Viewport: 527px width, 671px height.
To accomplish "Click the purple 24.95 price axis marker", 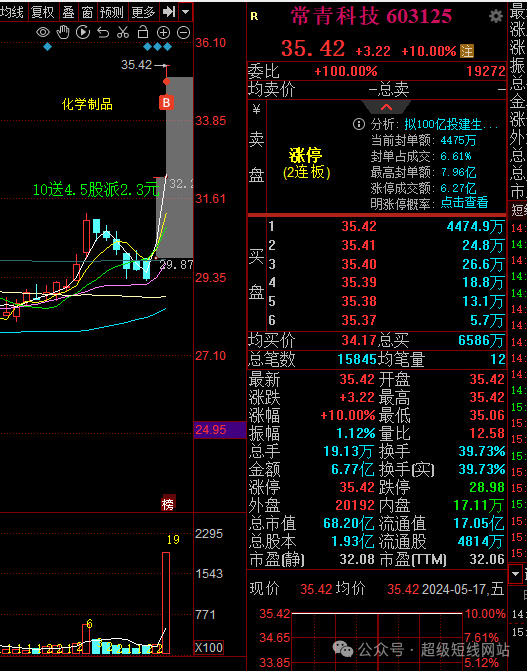I will 220,430.
